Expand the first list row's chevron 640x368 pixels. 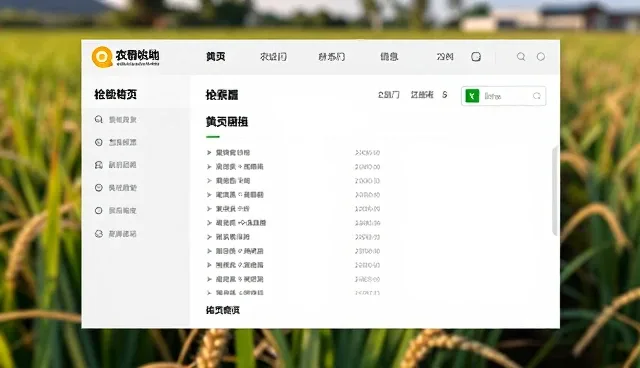209,153
